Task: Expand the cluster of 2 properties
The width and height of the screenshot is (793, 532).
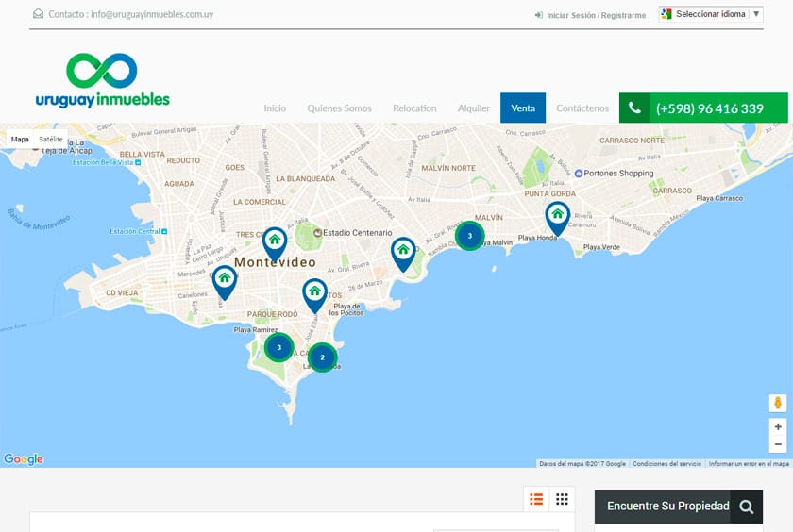Action: coord(322,357)
